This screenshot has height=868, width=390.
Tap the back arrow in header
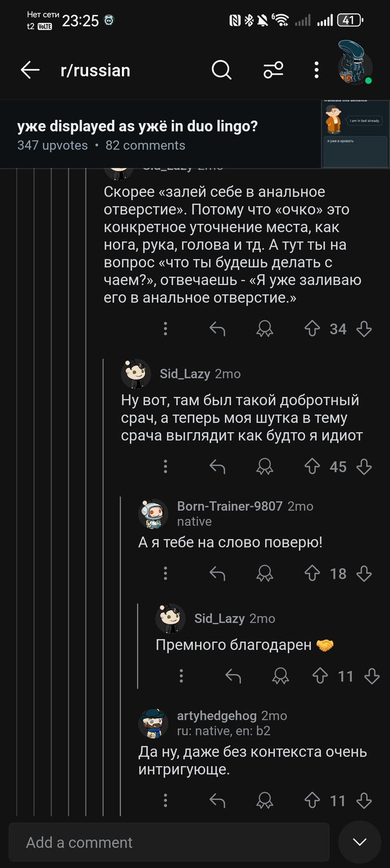[x=30, y=70]
